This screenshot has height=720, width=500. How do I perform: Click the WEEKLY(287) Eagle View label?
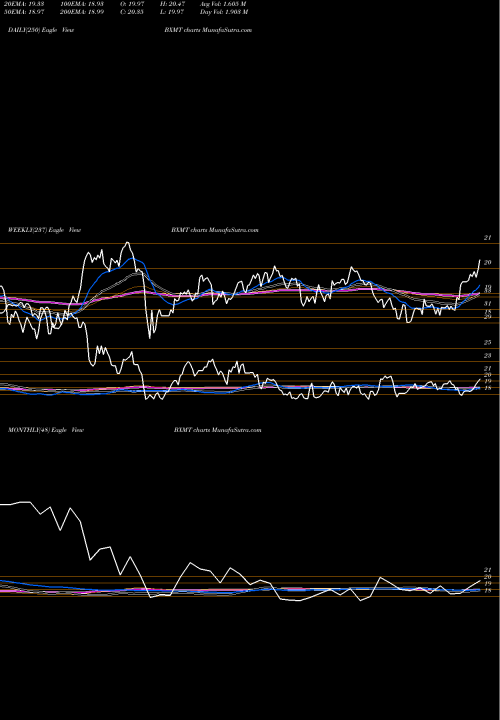(45, 230)
